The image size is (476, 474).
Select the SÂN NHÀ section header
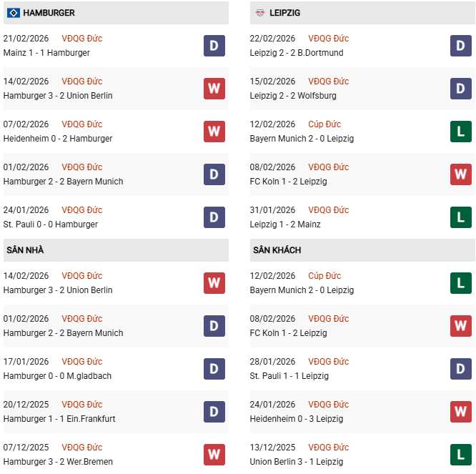(x=26, y=250)
